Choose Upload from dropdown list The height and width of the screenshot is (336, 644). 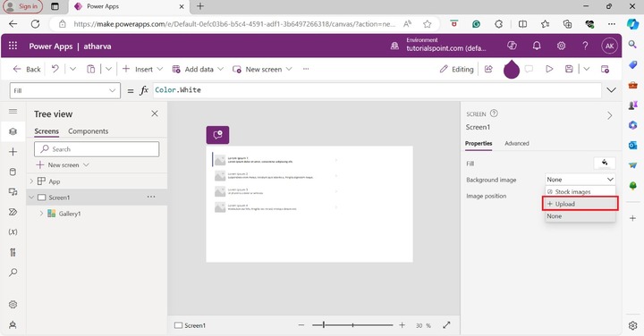(x=580, y=204)
